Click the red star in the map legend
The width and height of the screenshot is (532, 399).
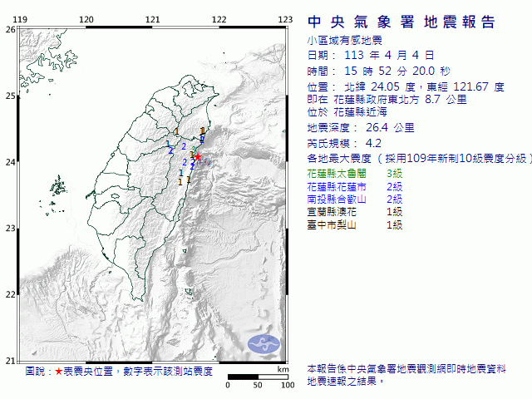coord(59,372)
